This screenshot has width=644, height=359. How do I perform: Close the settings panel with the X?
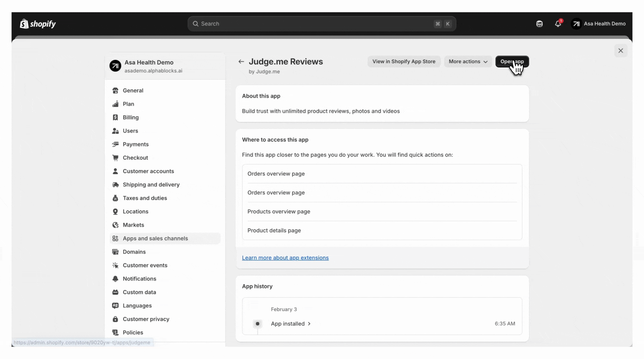(x=621, y=51)
